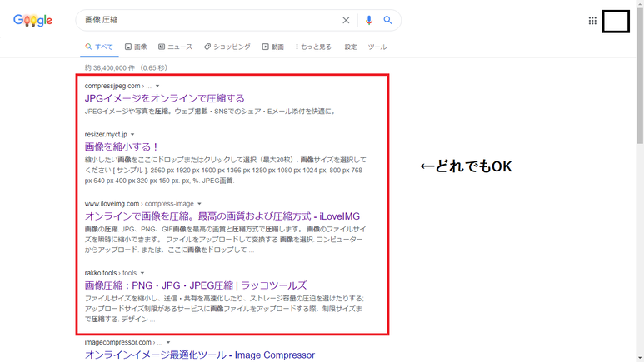This screenshot has width=644, height=362.
Task: Switch to the 画像 tab
Action: (136, 47)
